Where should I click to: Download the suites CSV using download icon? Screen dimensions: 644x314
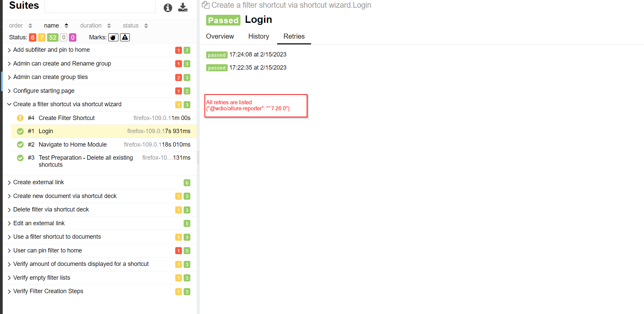click(183, 7)
